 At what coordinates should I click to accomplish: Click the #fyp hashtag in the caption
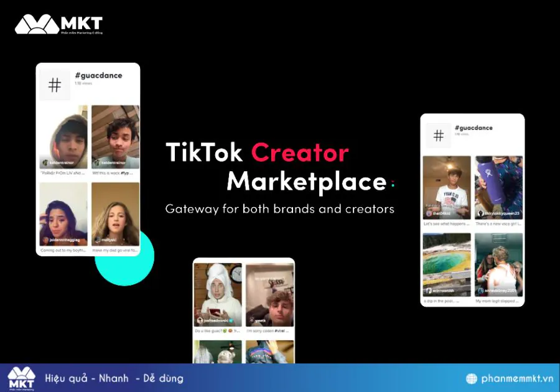click(x=123, y=173)
